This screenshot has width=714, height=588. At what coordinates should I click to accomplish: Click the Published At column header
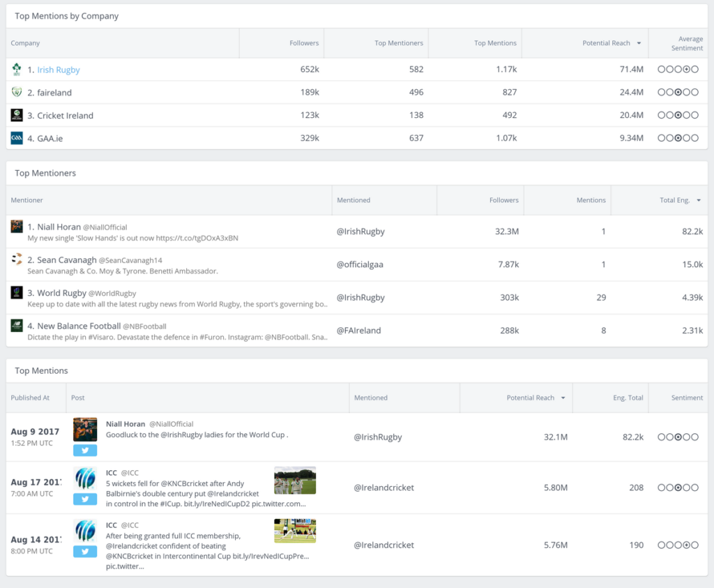tap(30, 398)
